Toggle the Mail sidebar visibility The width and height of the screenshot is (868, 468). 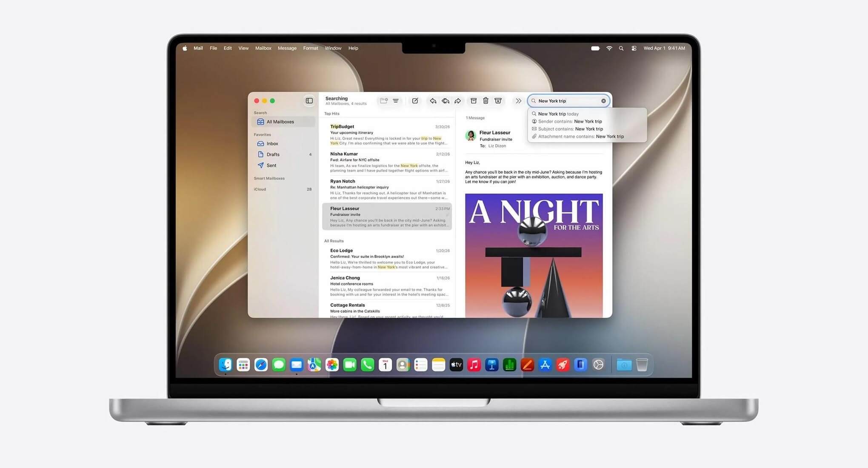click(309, 101)
